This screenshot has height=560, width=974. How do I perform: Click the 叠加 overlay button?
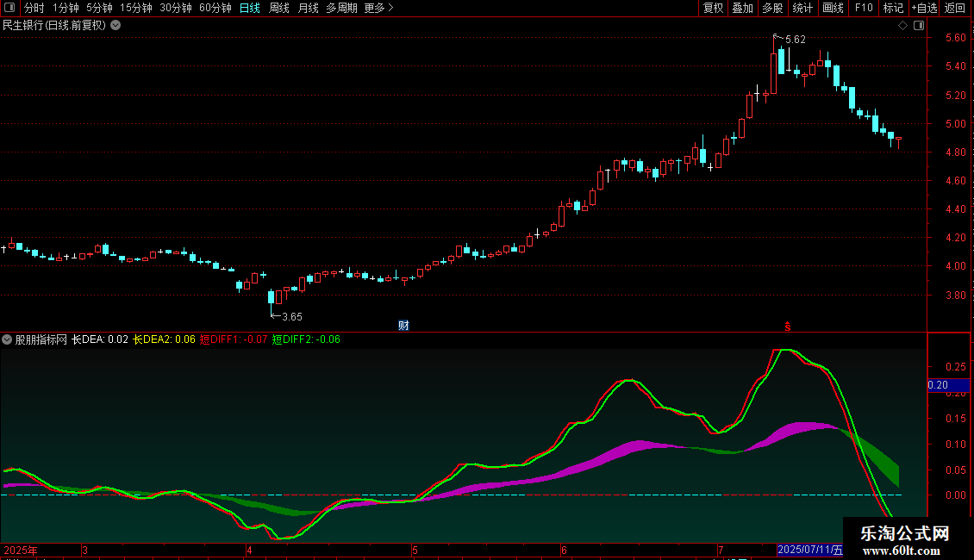click(743, 8)
